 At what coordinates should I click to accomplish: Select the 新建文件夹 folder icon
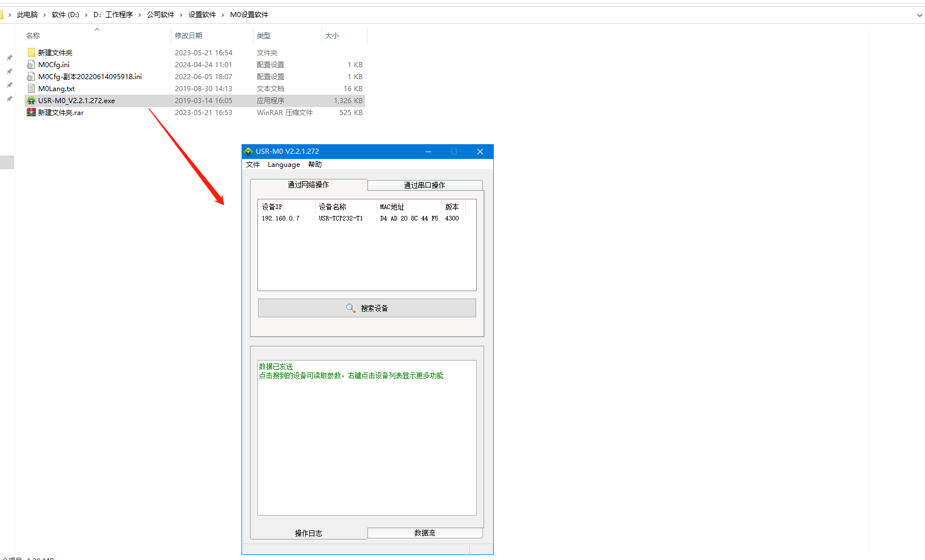coord(31,53)
